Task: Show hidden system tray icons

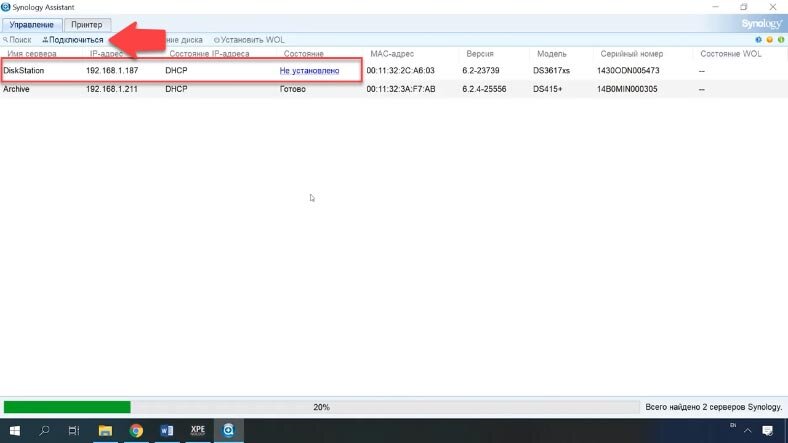Action: click(x=748, y=430)
